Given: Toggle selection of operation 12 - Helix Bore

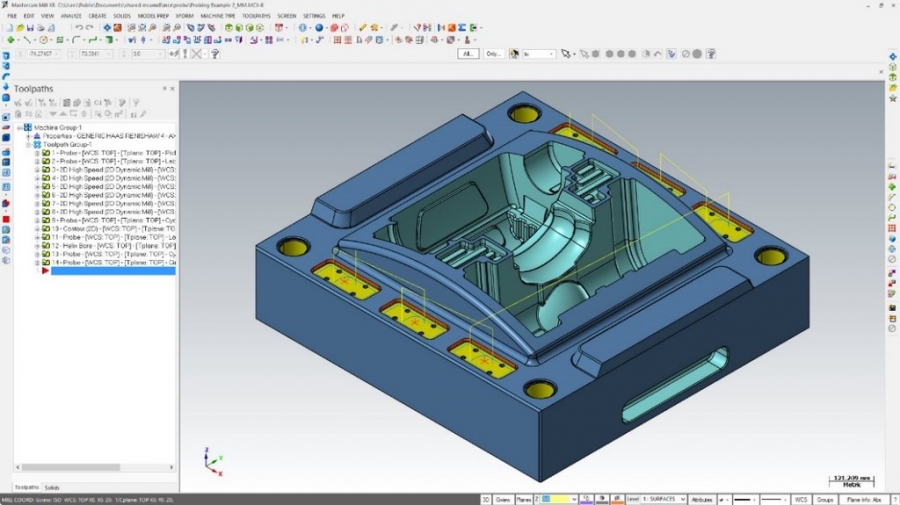Looking at the screenshot, I should pos(46,245).
